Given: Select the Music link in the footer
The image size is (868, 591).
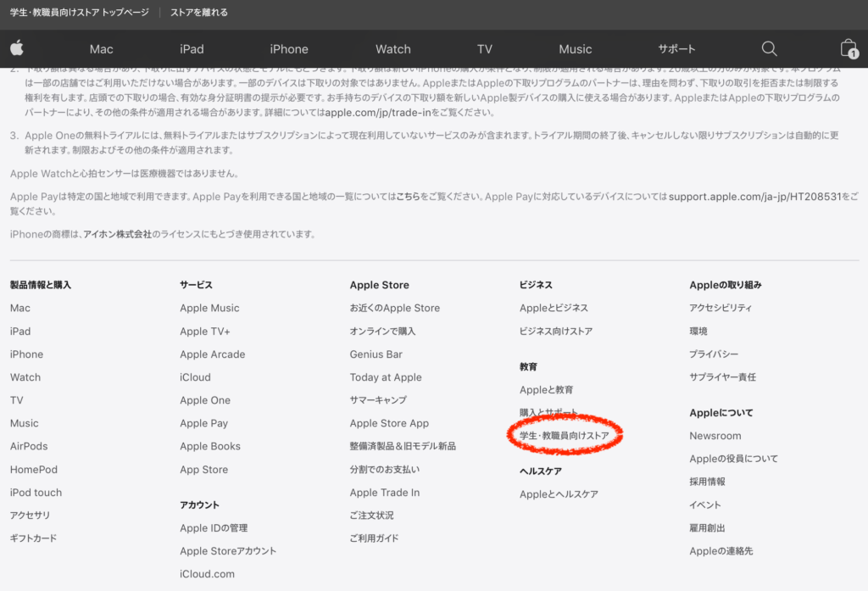Looking at the screenshot, I should pos(25,423).
